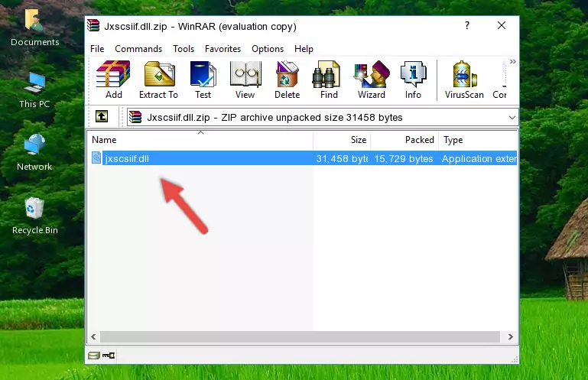This screenshot has height=380, width=588.
Task: Click the drive icon in status bar
Action: 94,355
